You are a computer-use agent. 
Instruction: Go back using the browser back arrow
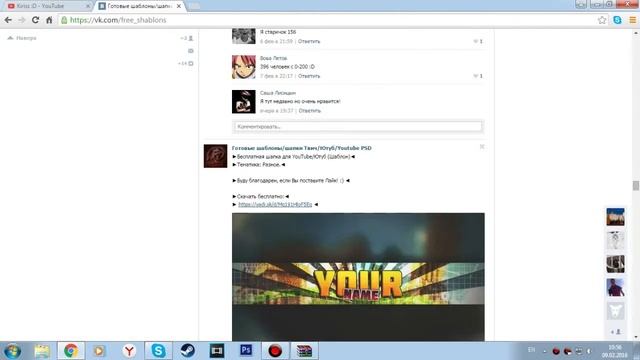click(8, 20)
